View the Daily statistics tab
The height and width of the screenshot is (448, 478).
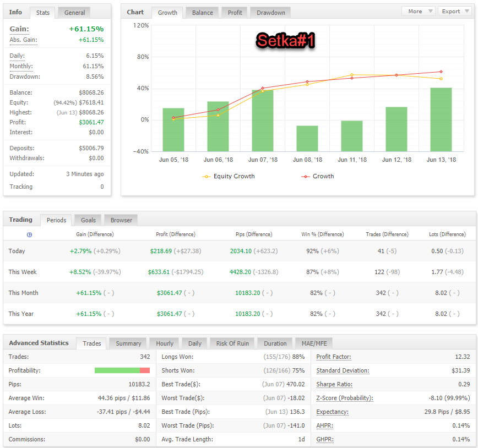[x=195, y=343]
